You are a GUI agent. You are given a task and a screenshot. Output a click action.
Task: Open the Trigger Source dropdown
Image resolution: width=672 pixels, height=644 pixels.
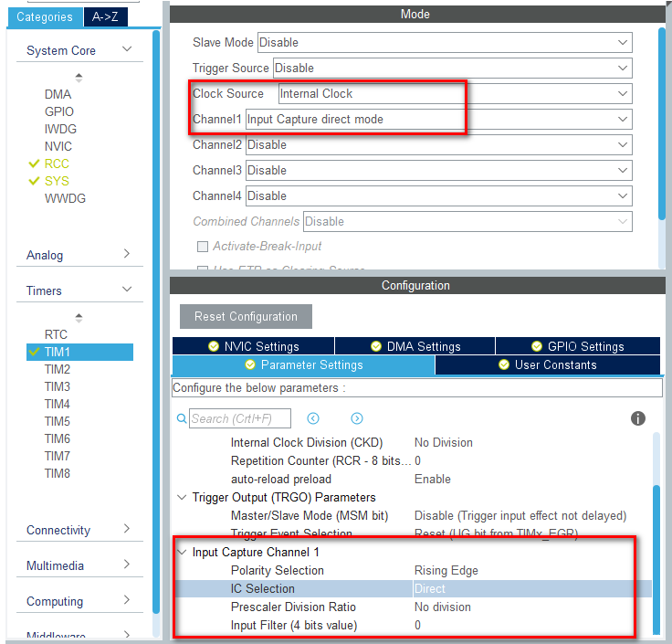coord(453,69)
